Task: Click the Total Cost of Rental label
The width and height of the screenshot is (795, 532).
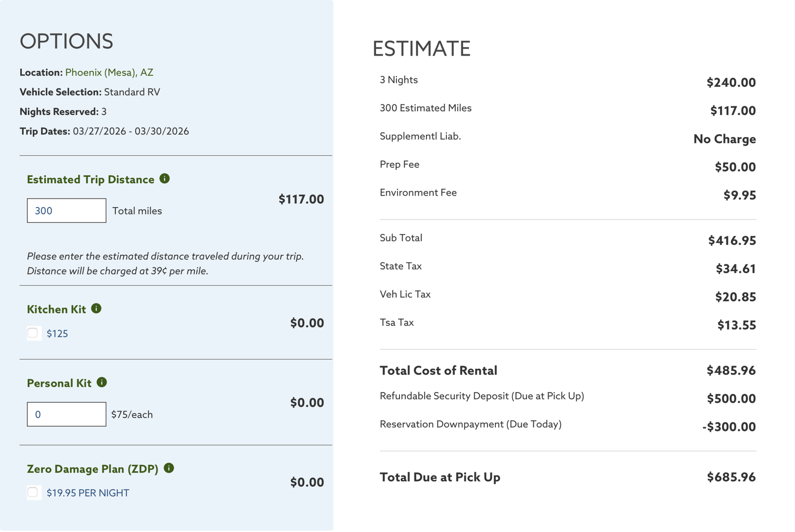Action: click(x=438, y=371)
